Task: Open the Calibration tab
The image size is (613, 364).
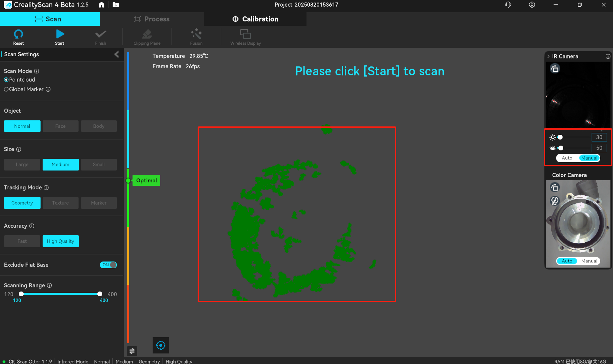Action: point(255,19)
